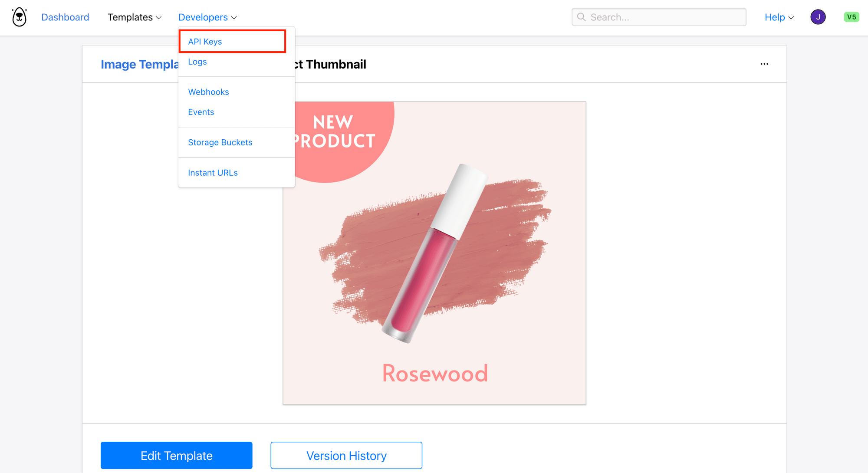Choose Instant URLs menu item

(x=213, y=173)
